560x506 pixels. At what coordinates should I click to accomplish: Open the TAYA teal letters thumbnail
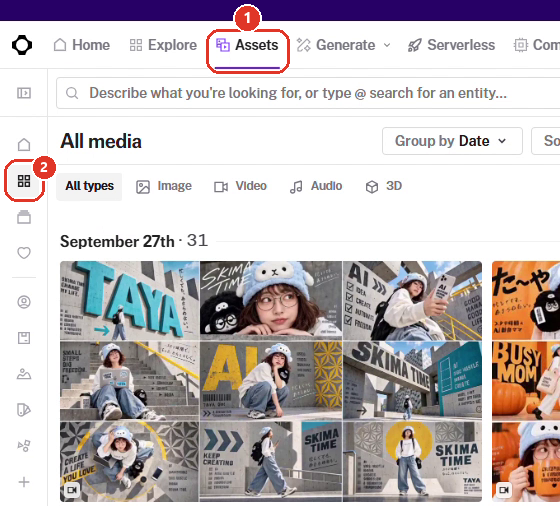[x=130, y=300]
